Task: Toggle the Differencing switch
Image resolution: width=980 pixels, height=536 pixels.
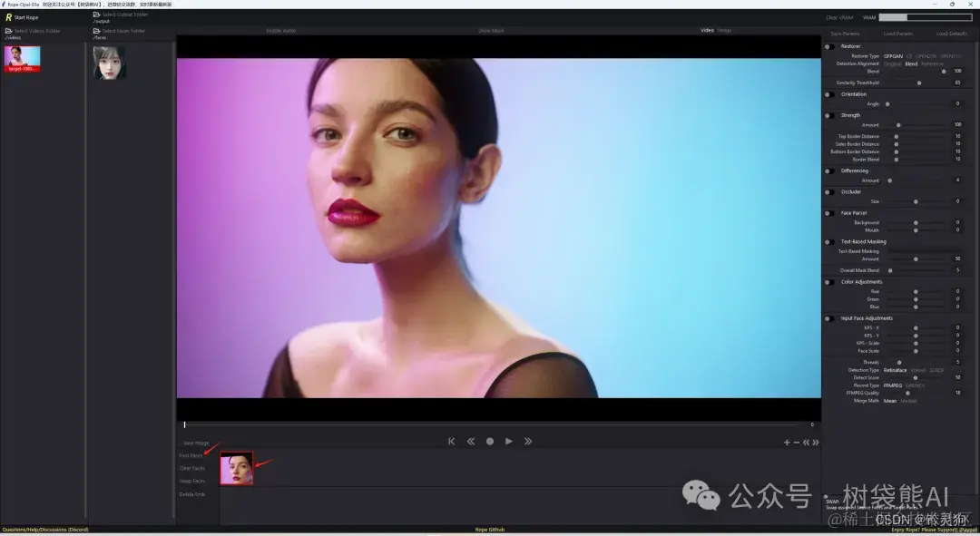Action: click(x=828, y=171)
